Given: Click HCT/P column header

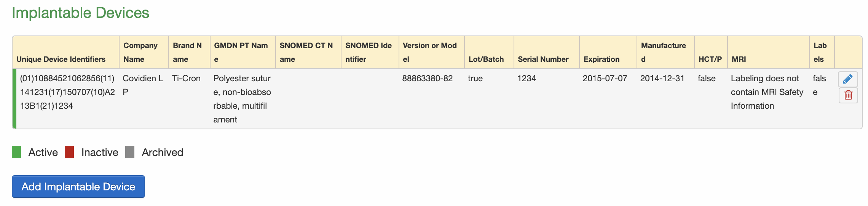Looking at the screenshot, I should tap(710, 59).
